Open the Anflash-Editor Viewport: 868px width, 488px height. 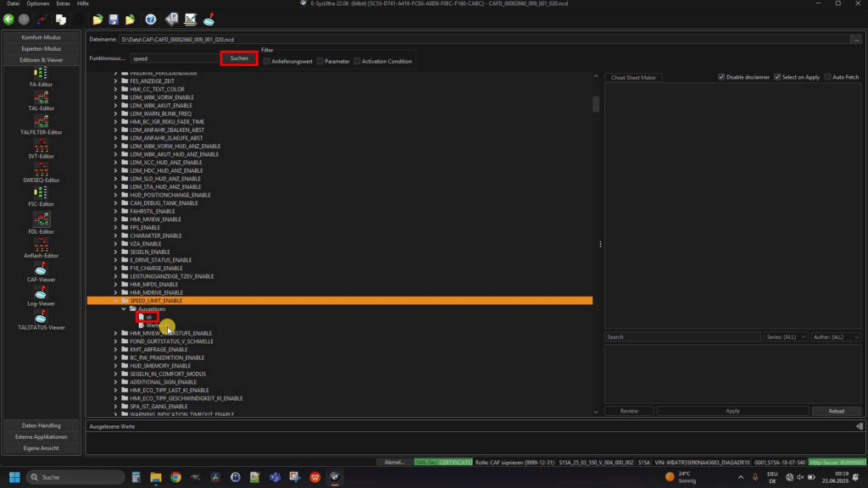[x=41, y=248]
